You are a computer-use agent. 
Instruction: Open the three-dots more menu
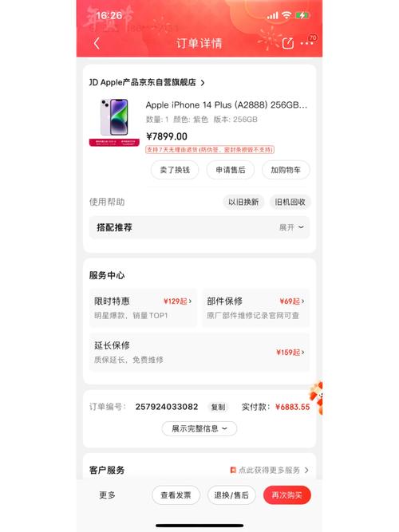(x=306, y=43)
